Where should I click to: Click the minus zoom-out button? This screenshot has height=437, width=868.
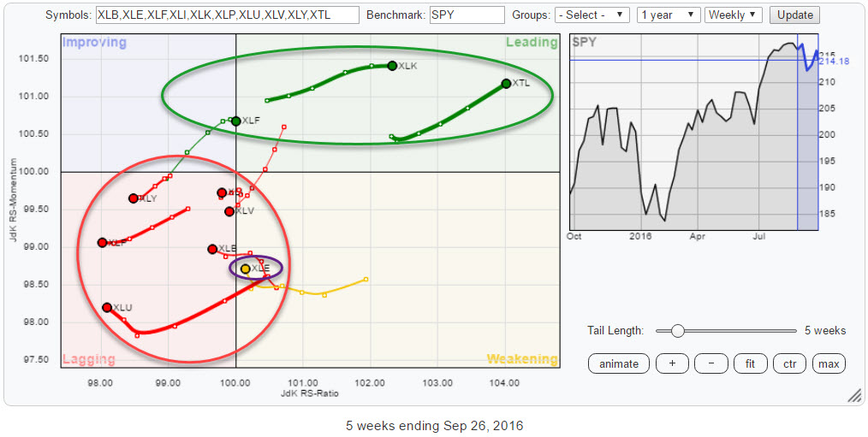point(710,363)
